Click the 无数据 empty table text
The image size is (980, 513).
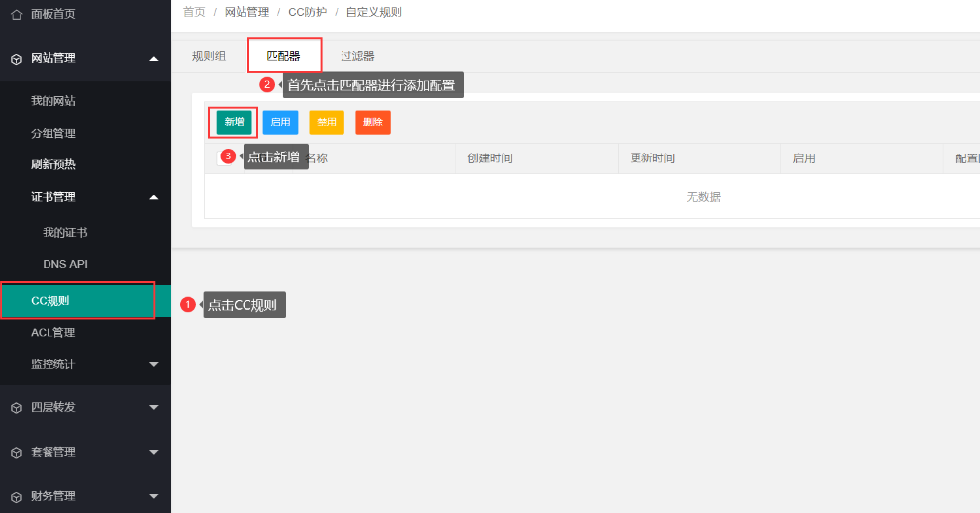click(704, 196)
